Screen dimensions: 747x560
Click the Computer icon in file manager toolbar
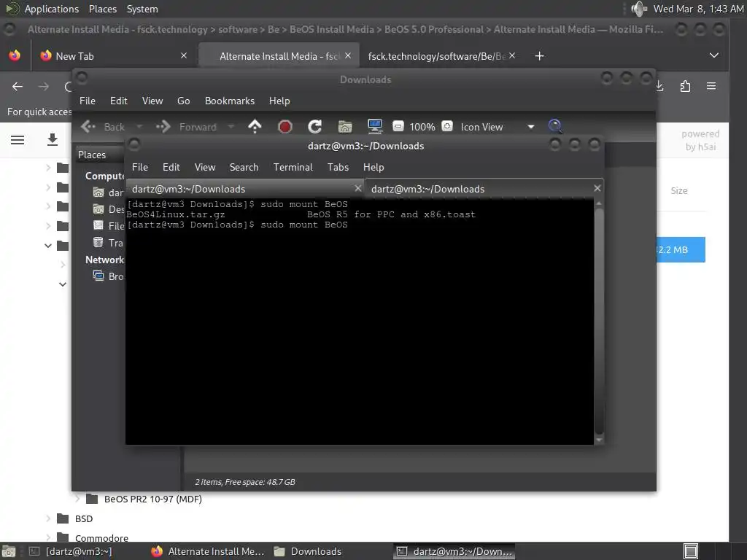[x=374, y=127]
